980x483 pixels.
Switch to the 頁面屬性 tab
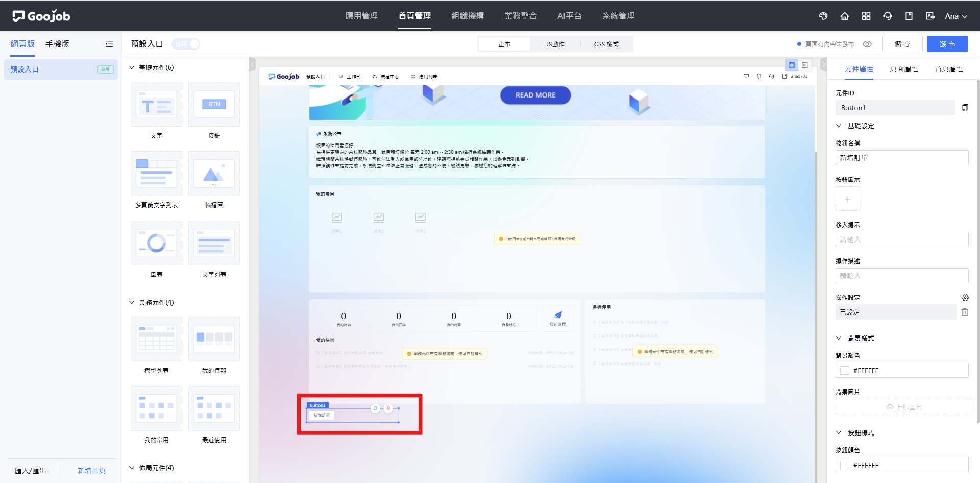click(904, 69)
